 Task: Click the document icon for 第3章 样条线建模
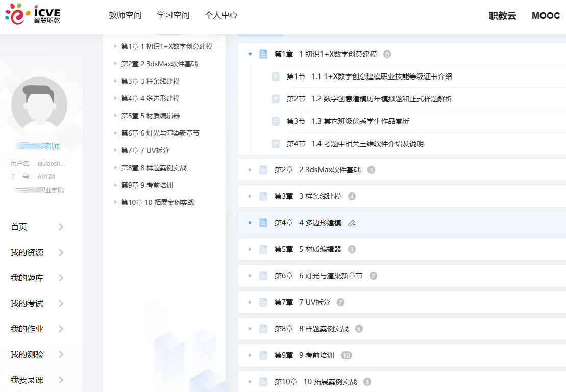tap(263, 196)
